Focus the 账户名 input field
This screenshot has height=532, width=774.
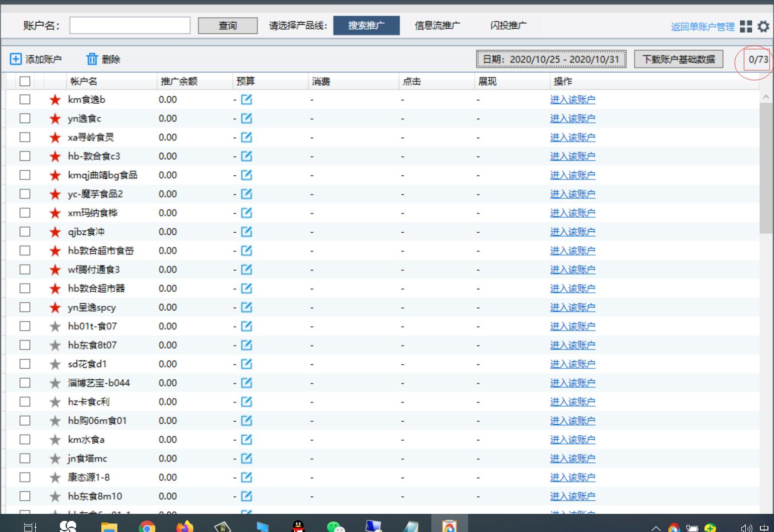coord(130,26)
